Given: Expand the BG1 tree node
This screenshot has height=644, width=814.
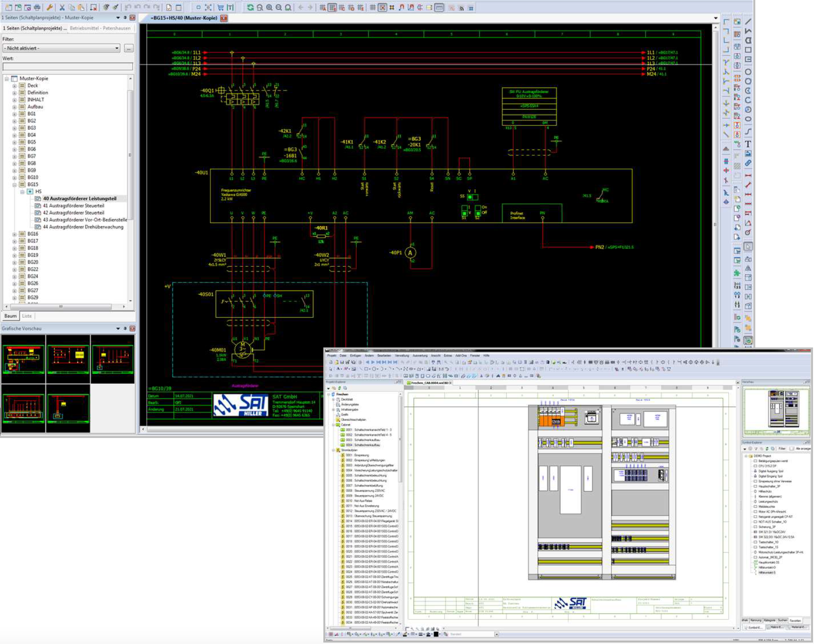Looking at the screenshot, I should 15,114.
